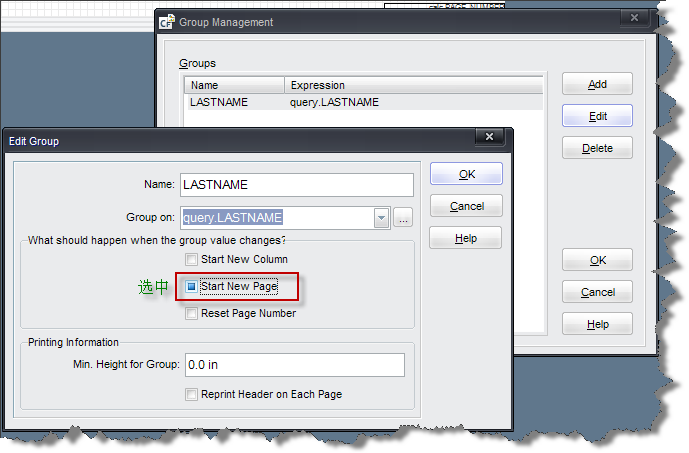The width and height of the screenshot is (689, 453).
Task: Click the ColdFusion icon in Group Management title
Action: point(167,22)
